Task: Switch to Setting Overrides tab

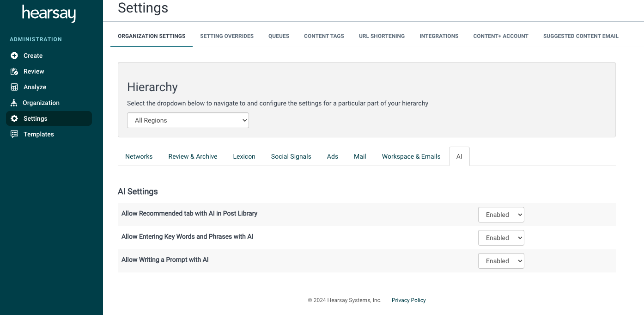Action: click(x=227, y=36)
